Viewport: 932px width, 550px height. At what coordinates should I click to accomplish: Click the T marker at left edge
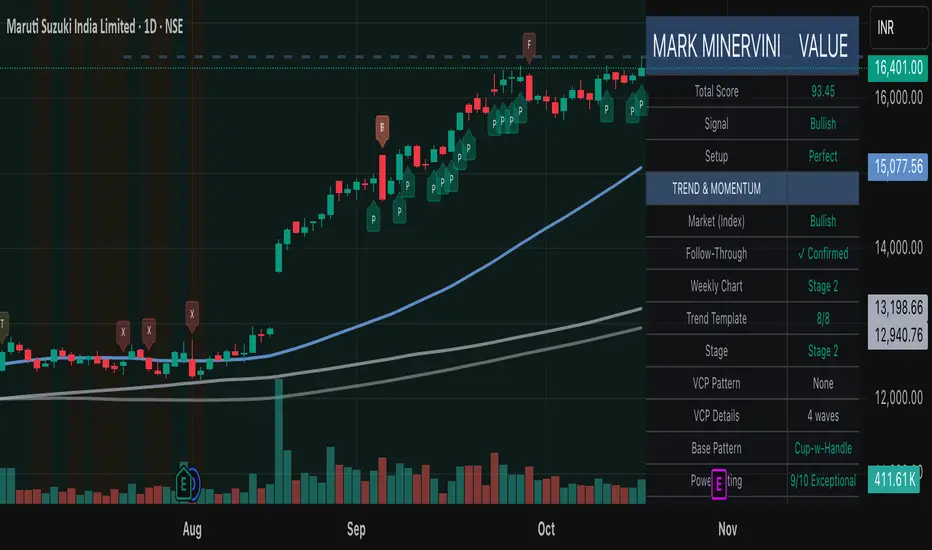point(3,325)
